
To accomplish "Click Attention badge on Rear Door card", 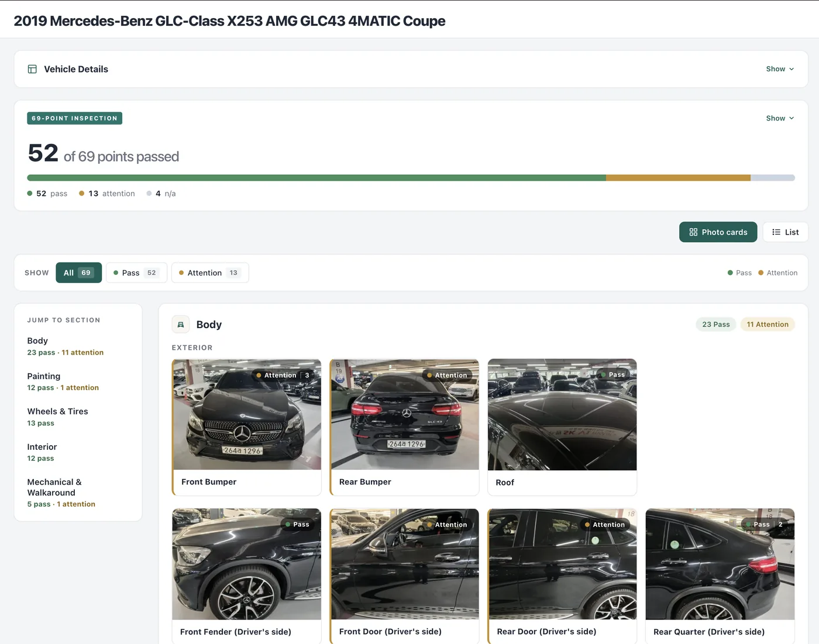I will [x=605, y=525].
